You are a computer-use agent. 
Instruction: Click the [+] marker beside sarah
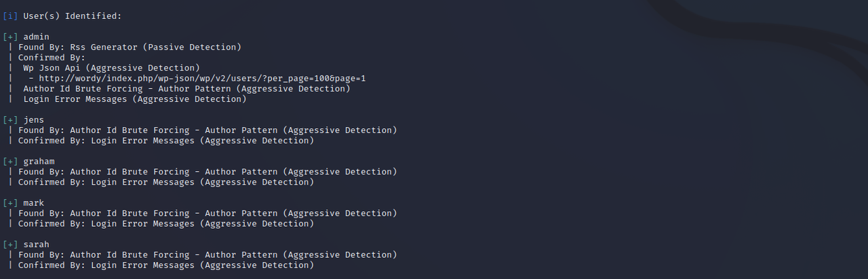(10, 244)
